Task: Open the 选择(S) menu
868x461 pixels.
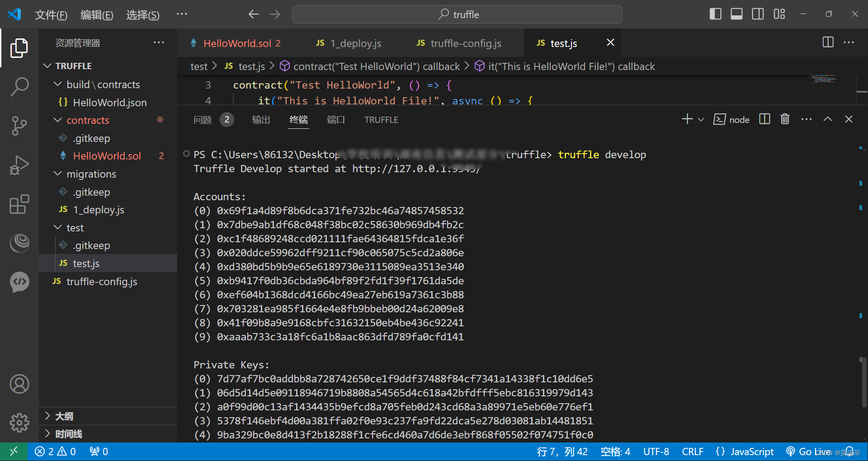Action: (143, 15)
